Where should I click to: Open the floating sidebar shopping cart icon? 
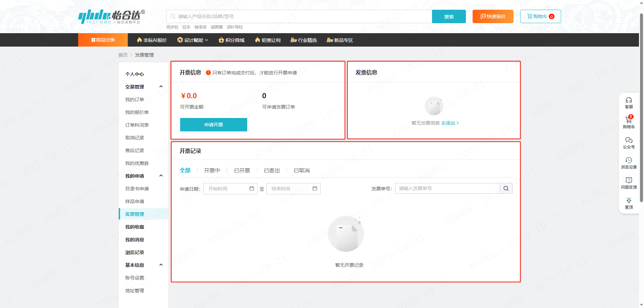pos(628,120)
